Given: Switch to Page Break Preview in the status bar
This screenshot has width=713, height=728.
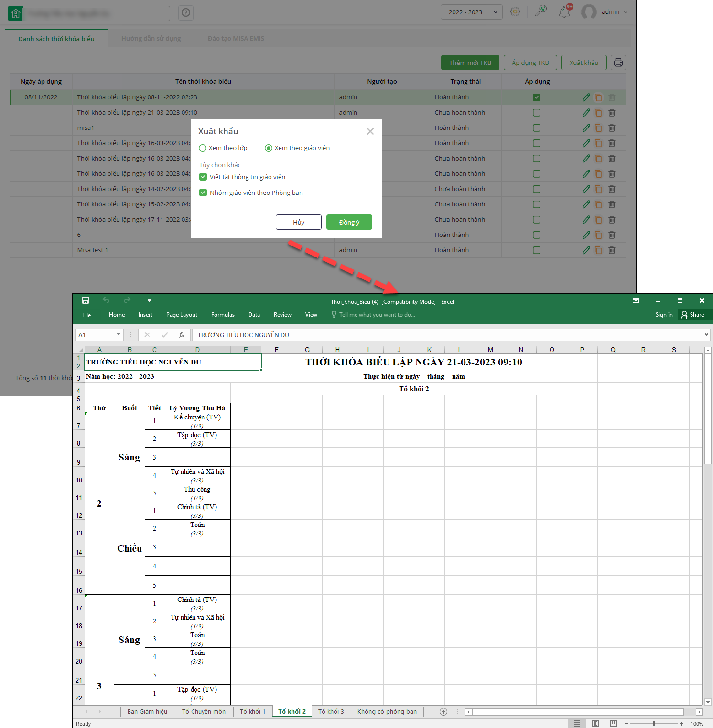Looking at the screenshot, I should pyautogui.click(x=614, y=724).
